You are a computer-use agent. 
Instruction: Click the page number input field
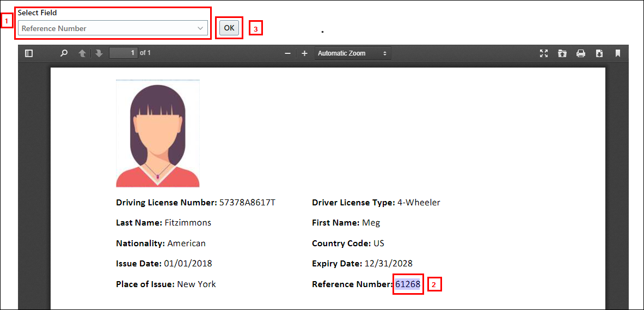tap(123, 53)
